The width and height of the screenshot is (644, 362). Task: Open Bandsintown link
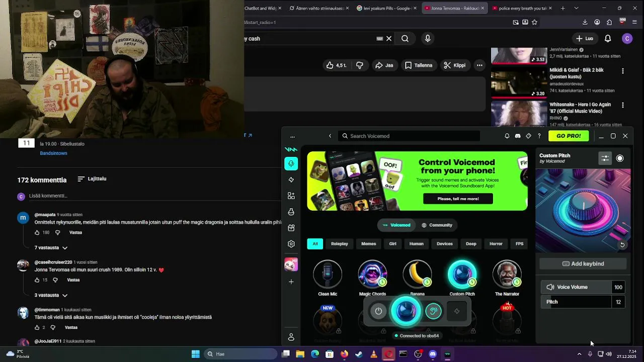point(53,153)
